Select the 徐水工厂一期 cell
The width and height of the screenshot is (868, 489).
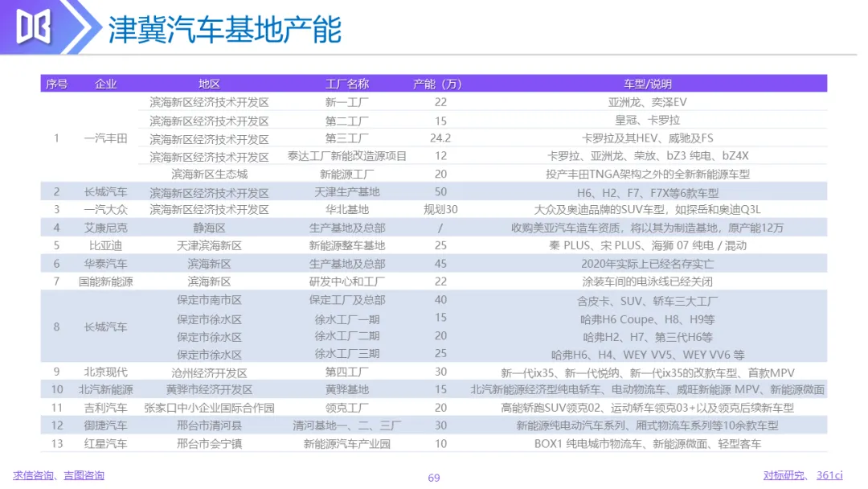[x=347, y=319]
